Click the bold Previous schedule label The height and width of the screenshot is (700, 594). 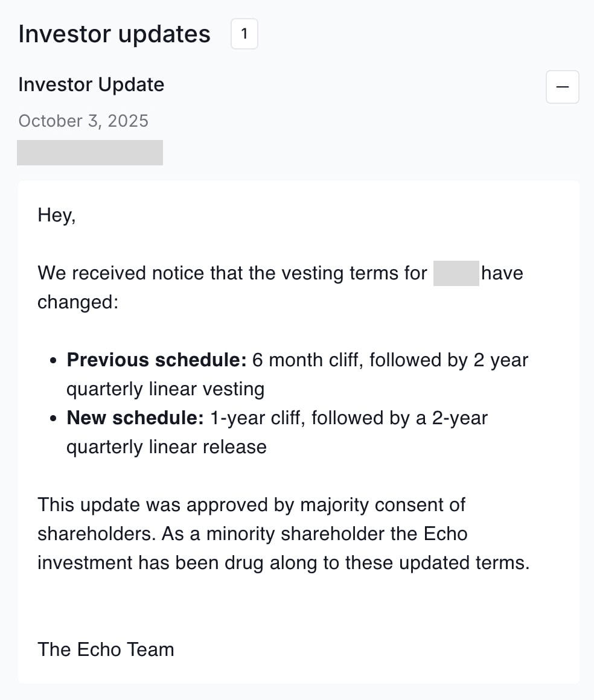(x=156, y=360)
